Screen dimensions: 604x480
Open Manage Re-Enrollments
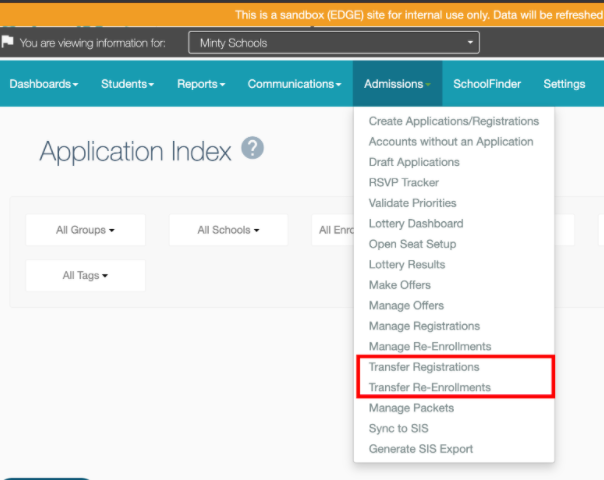[430, 346]
